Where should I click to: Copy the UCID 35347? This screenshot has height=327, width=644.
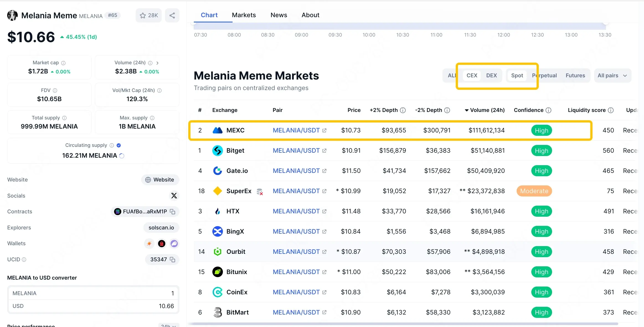[x=173, y=260]
